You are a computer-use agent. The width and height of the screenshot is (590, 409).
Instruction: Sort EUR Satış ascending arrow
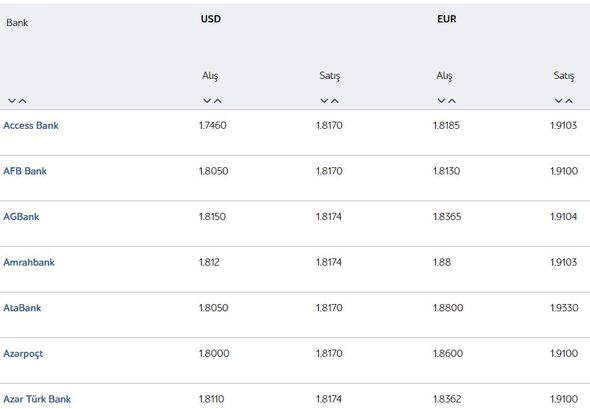(569, 101)
